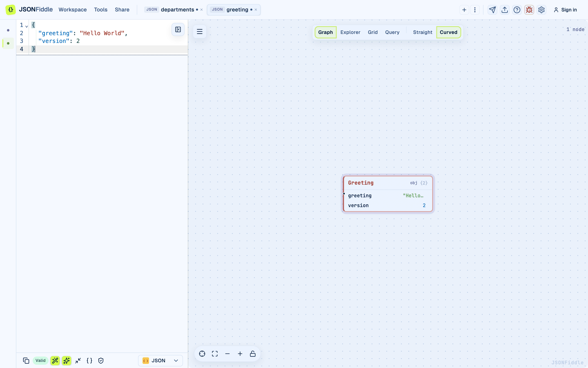Image resolution: width=588 pixels, height=368 pixels.
Task: Select Curved edge style
Action: tap(448, 32)
